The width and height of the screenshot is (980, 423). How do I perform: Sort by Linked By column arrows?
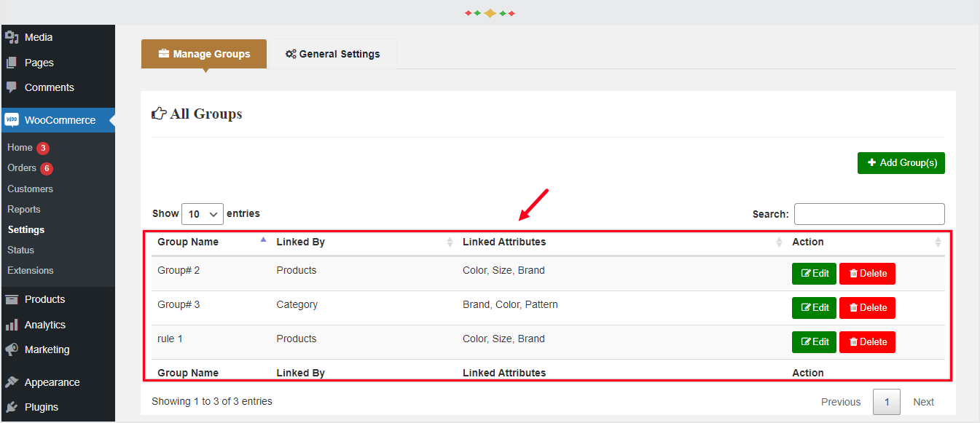click(450, 242)
